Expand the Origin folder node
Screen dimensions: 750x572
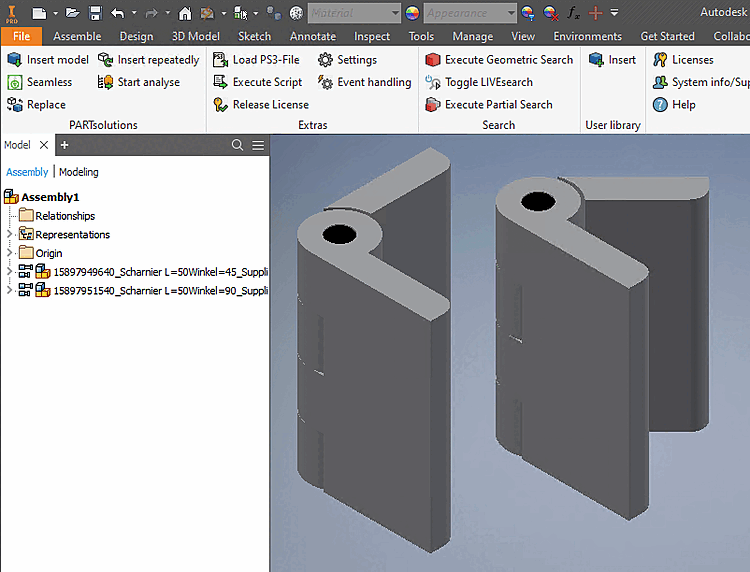(10, 254)
